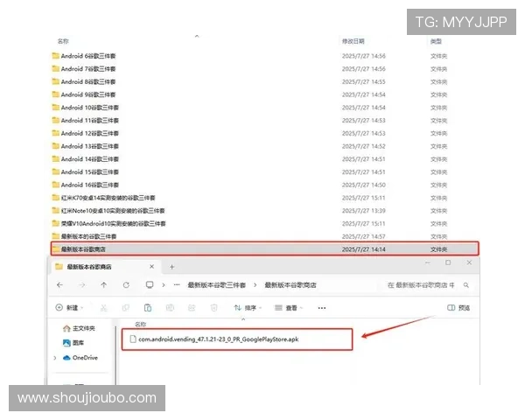Expand the hidden path ellipsis in address bar

pos(177,285)
